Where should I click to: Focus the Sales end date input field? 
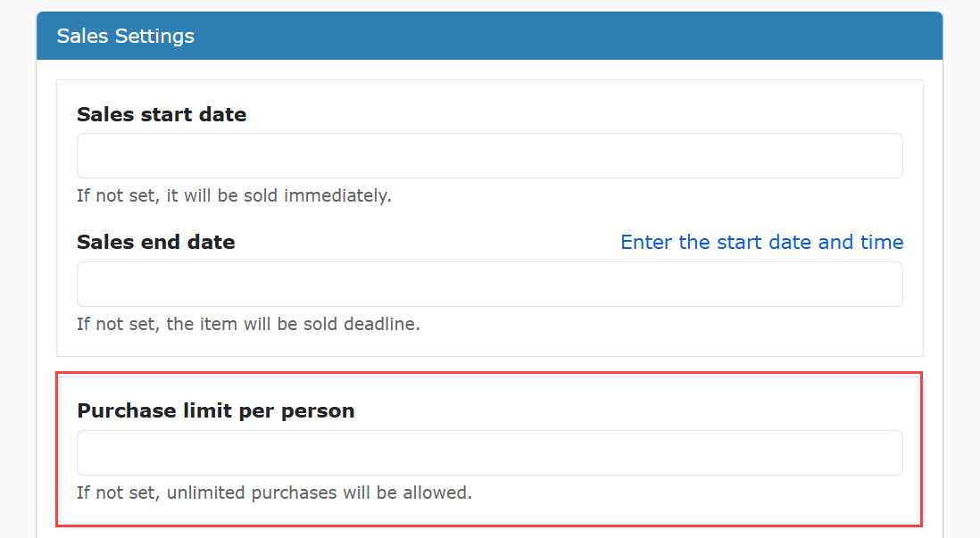coord(489,285)
